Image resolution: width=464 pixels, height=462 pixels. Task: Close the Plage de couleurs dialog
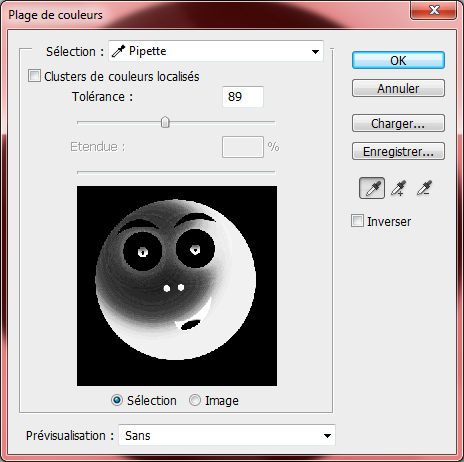coord(433,10)
